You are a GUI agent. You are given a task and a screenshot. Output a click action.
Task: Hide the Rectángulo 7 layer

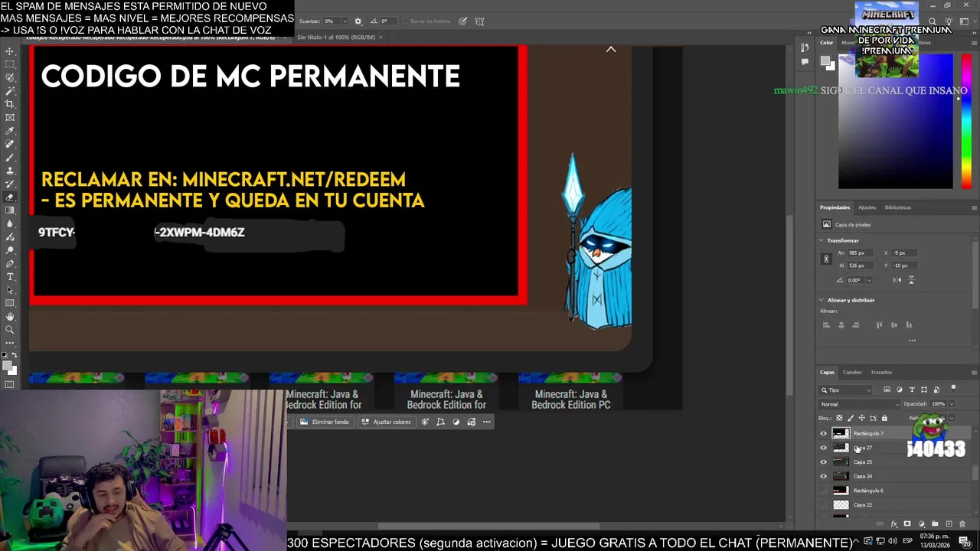point(824,433)
